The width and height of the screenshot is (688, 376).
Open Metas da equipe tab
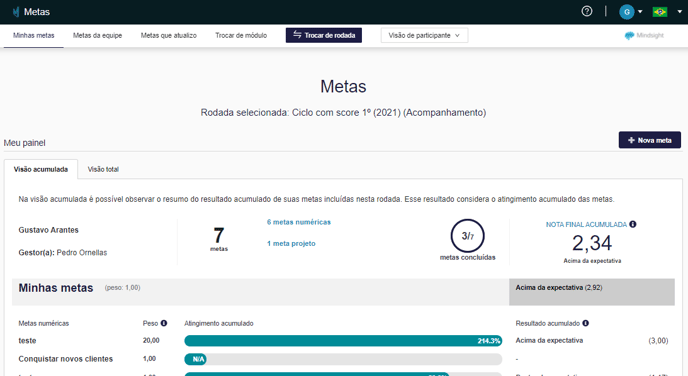97,36
